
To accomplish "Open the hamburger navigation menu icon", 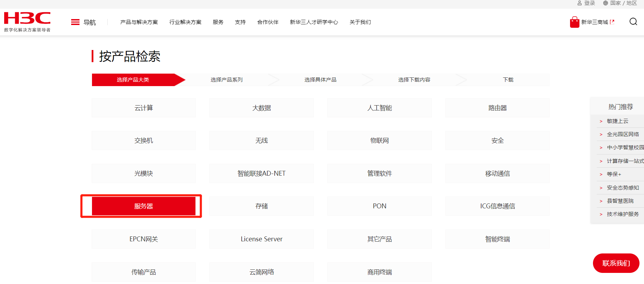I will [x=75, y=22].
